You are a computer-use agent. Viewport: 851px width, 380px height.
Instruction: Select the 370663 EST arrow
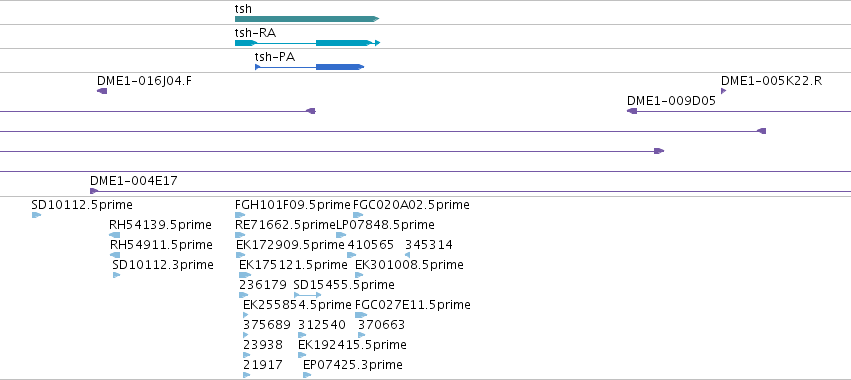(x=361, y=335)
